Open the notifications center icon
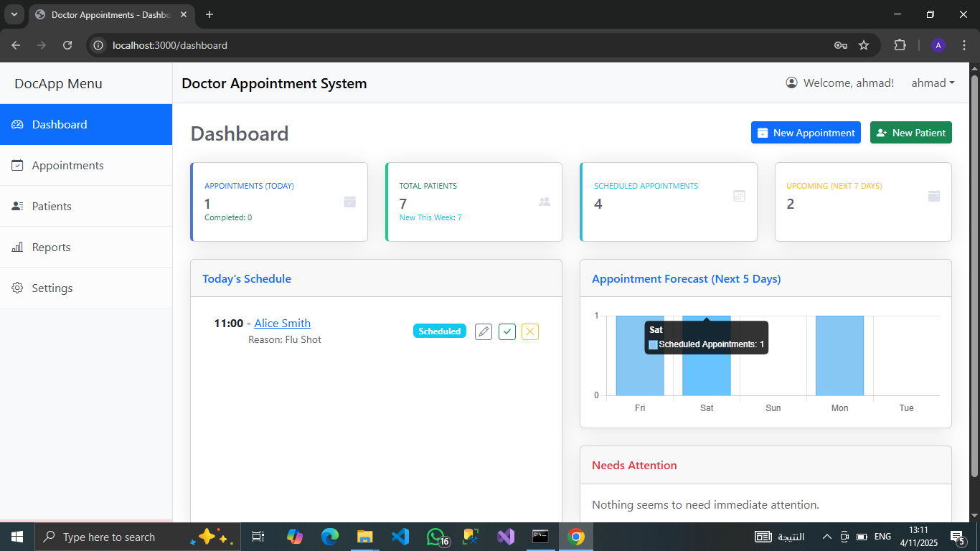Screen dimensions: 980x551 point(957,537)
